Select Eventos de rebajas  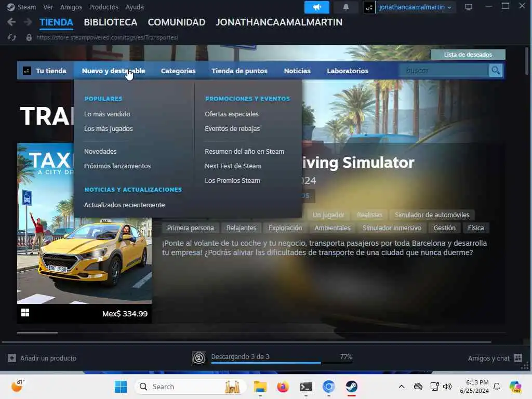232,129
